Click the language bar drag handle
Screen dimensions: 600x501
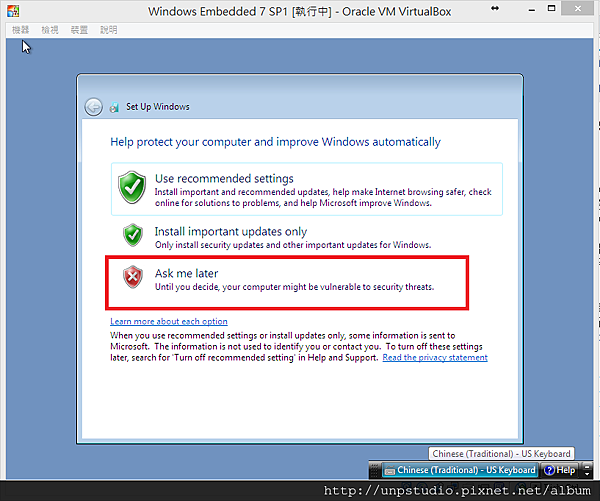click(375, 470)
